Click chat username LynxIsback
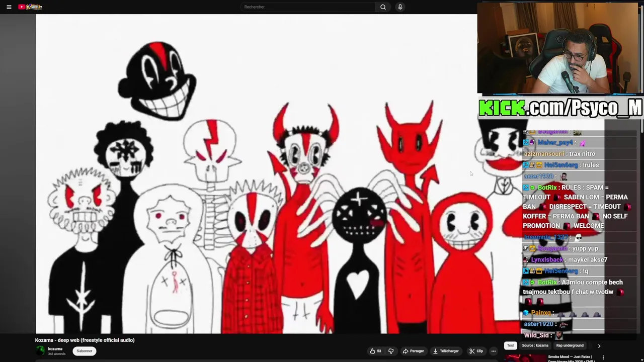The image size is (644, 362). [547, 260]
